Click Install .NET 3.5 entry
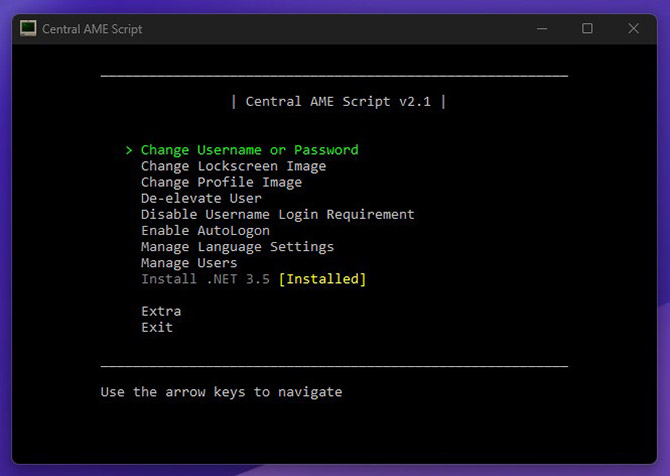Viewport: 670px width, 476px height. 206,279
